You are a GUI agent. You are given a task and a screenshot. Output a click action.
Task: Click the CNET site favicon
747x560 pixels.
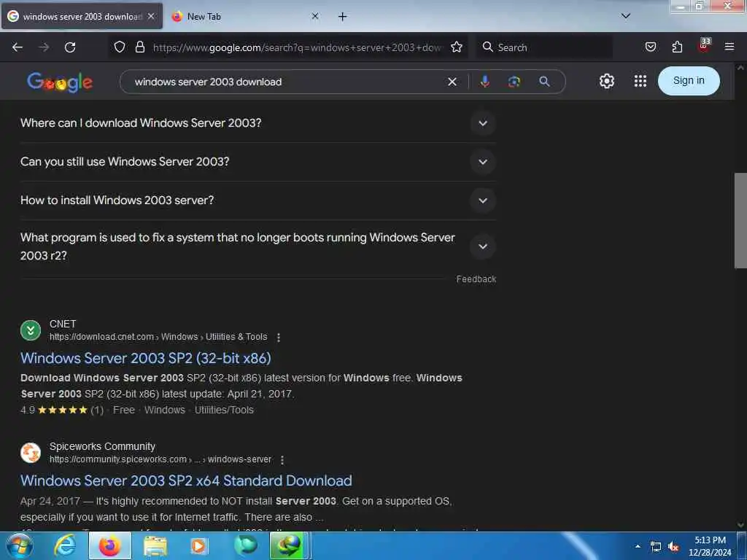pos(31,330)
